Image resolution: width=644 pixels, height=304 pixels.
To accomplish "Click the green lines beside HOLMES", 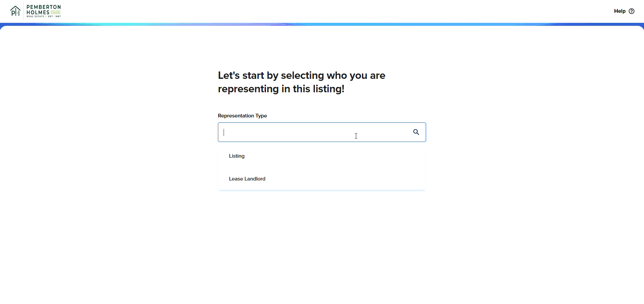I will coord(55,12).
